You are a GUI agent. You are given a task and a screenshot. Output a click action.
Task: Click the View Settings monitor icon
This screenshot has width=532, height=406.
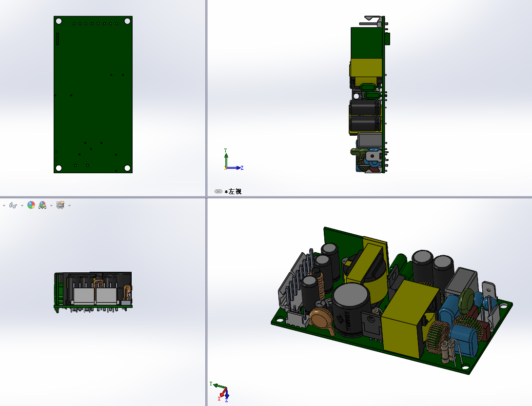(60, 205)
